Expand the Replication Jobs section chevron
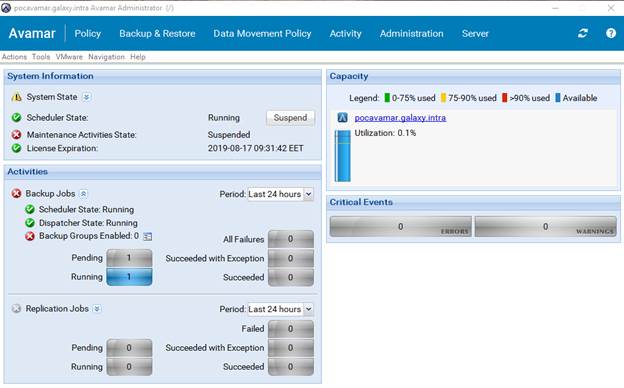Image resolution: width=624 pixels, height=388 pixels. coord(97,309)
